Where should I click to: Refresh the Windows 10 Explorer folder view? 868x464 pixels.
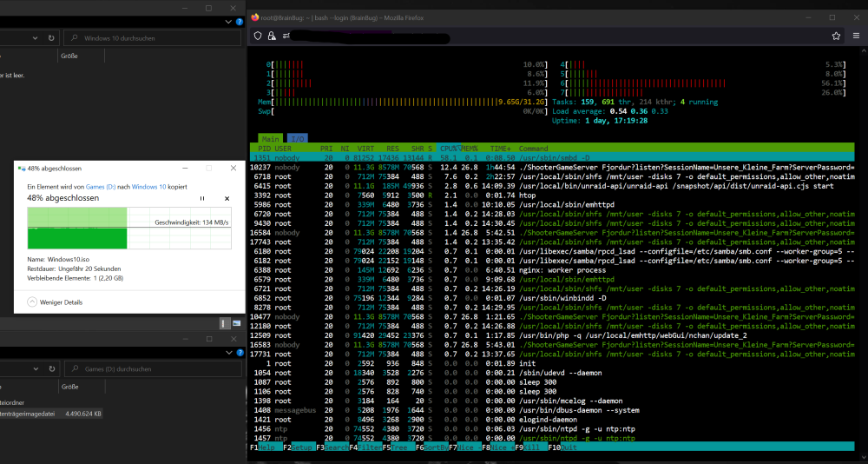pos(51,38)
